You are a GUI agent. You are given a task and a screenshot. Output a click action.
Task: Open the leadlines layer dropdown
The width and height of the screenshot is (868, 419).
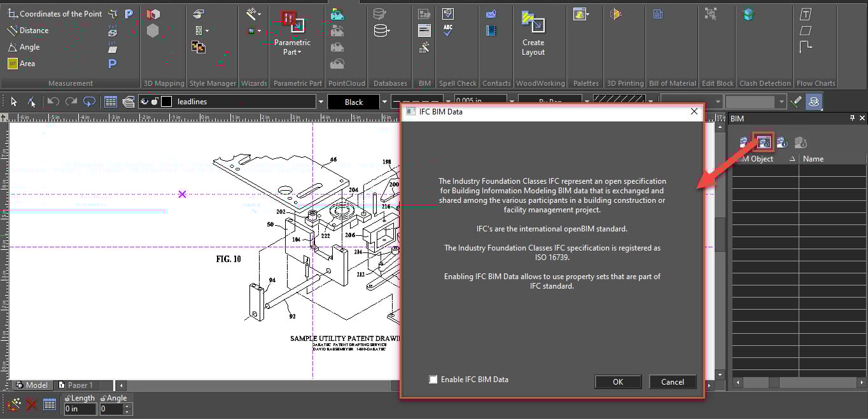tap(319, 101)
